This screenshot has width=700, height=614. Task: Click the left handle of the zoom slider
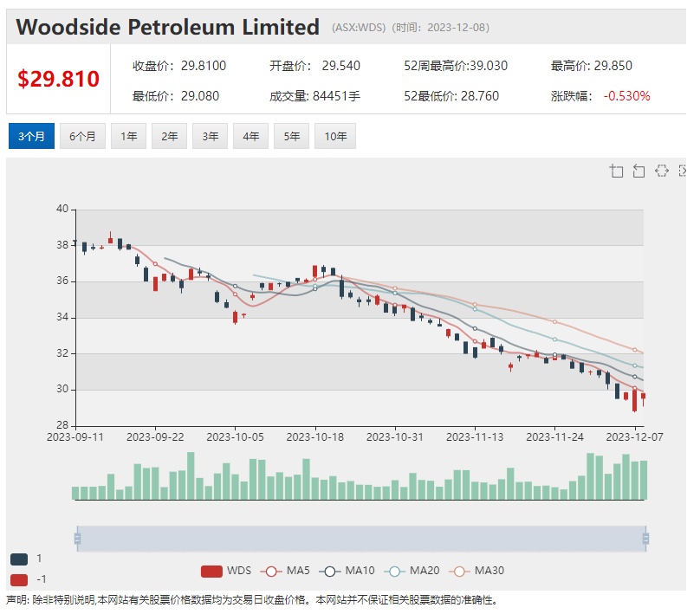point(77,539)
